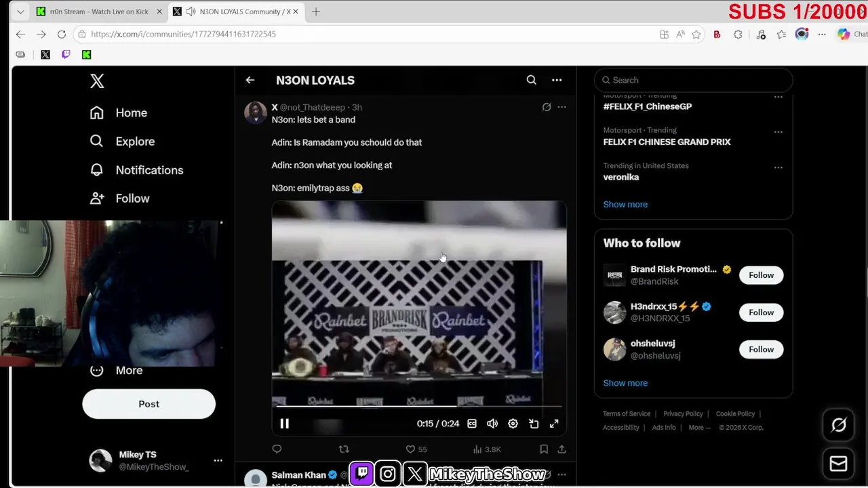Open browser settings and more menu

click(x=822, y=35)
